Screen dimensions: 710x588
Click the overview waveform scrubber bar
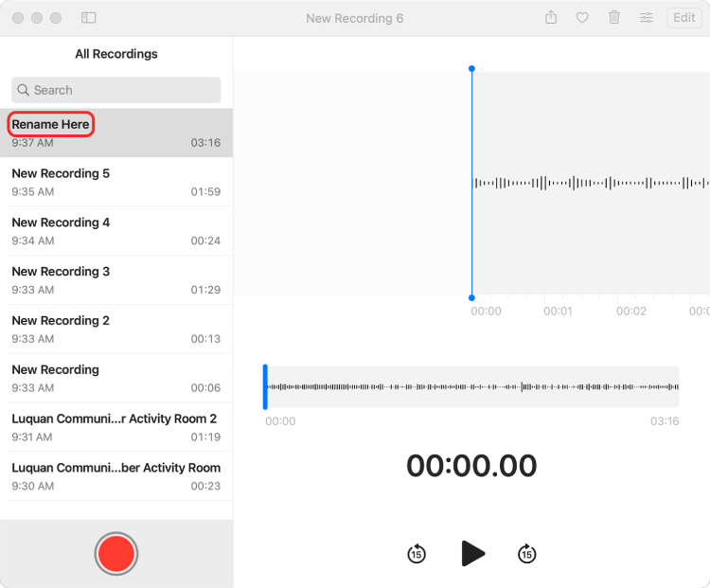471,386
